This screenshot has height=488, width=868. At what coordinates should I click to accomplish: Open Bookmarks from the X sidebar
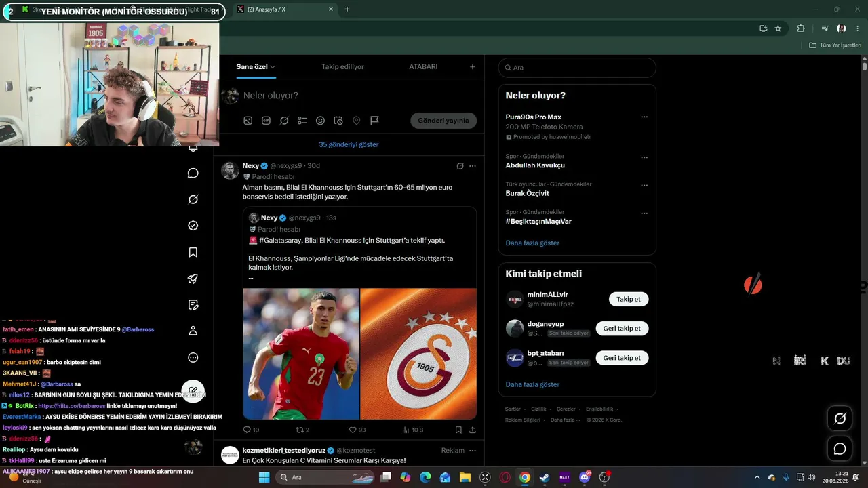point(193,252)
